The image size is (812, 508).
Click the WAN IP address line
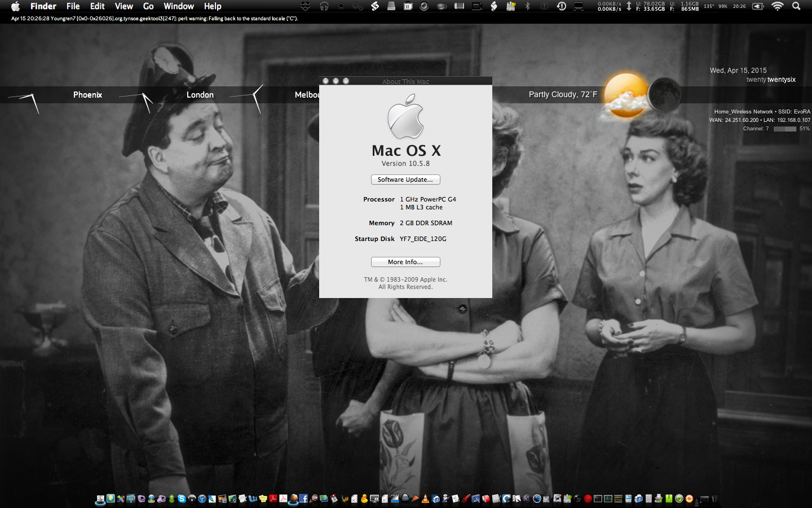pos(760,120)
